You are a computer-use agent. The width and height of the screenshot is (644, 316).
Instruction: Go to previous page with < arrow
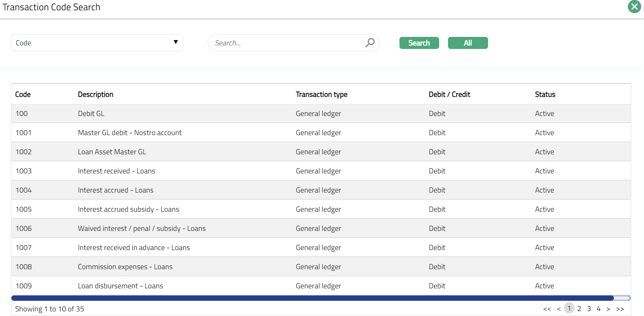(559, 309)
